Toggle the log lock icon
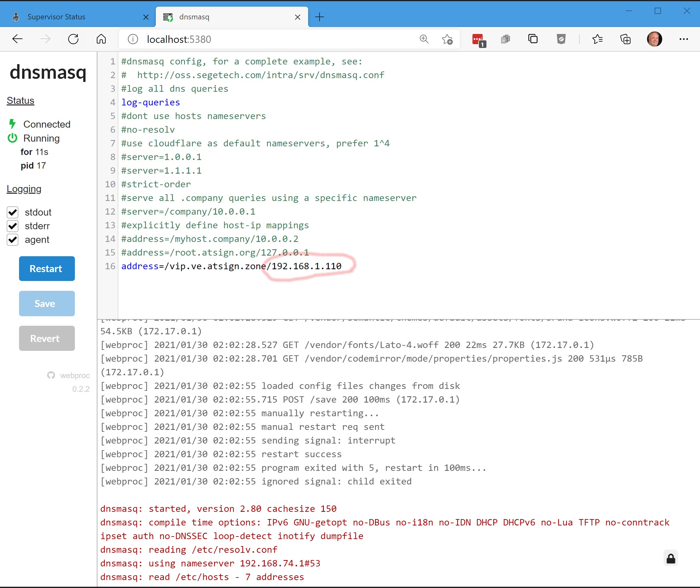The image size is (700, 588). coord(671,558)
